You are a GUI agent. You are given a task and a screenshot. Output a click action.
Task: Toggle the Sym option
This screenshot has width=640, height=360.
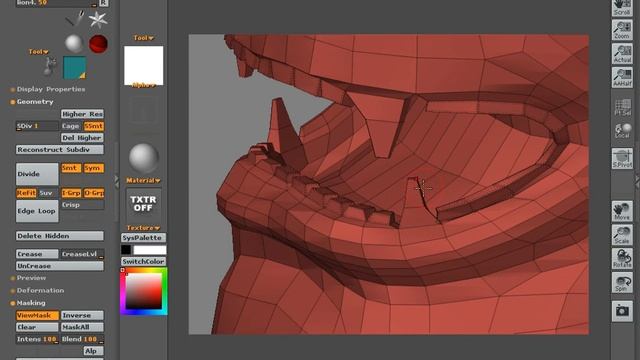pos(93,168)
